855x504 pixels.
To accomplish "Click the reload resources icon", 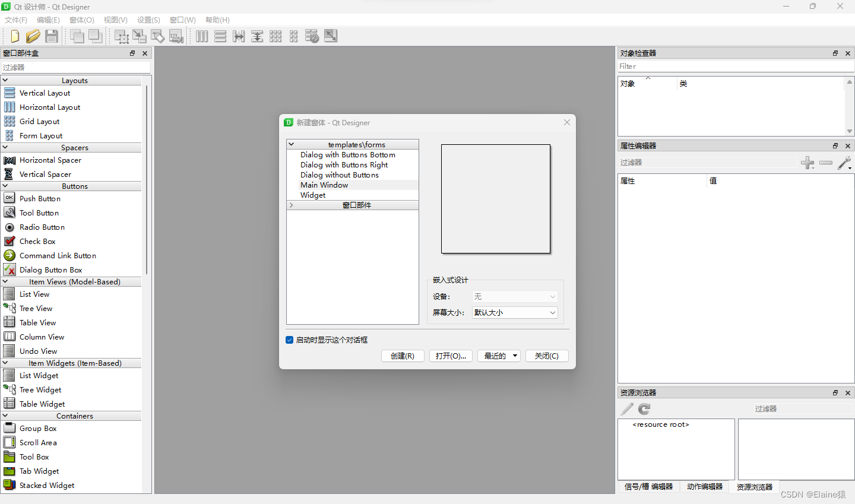I will coord(644,408).
